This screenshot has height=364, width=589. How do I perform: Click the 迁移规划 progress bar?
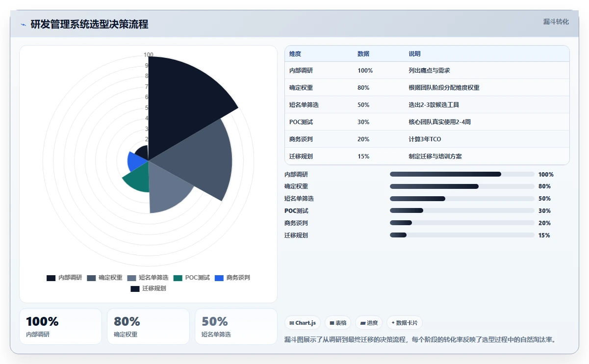pos(462,235)
